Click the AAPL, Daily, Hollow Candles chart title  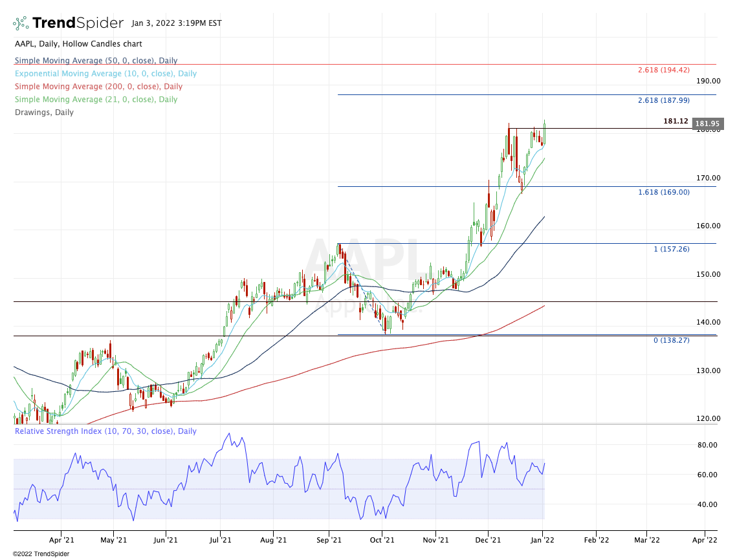click(78, 44)
